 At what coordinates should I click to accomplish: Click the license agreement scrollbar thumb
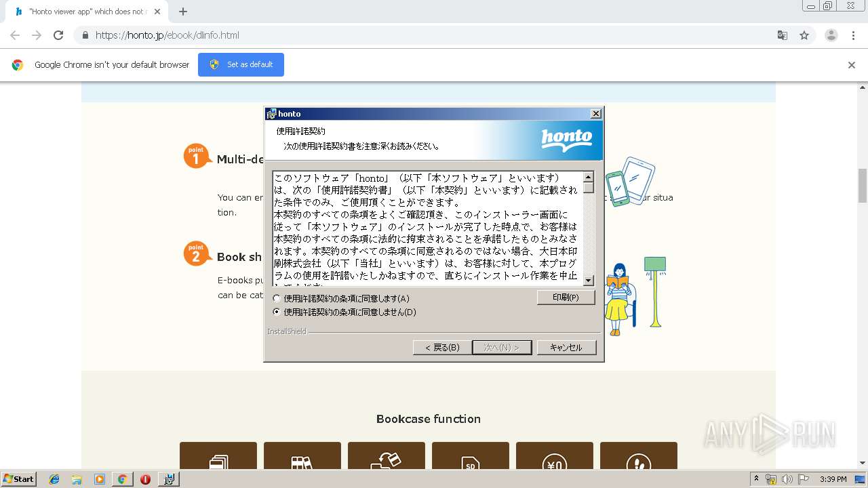(x=589, y=188)
